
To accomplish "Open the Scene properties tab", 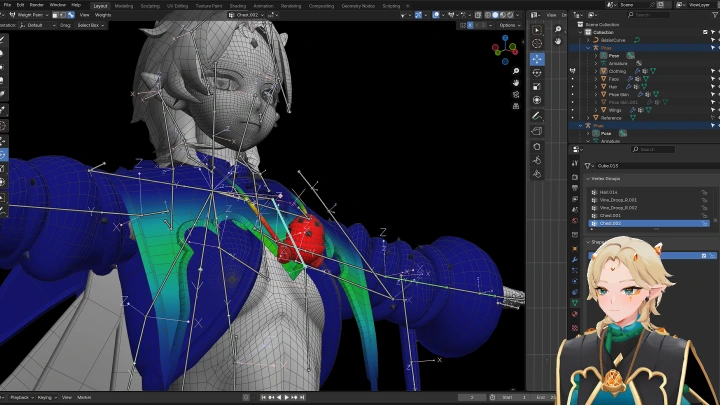I will tap(575, 210).
